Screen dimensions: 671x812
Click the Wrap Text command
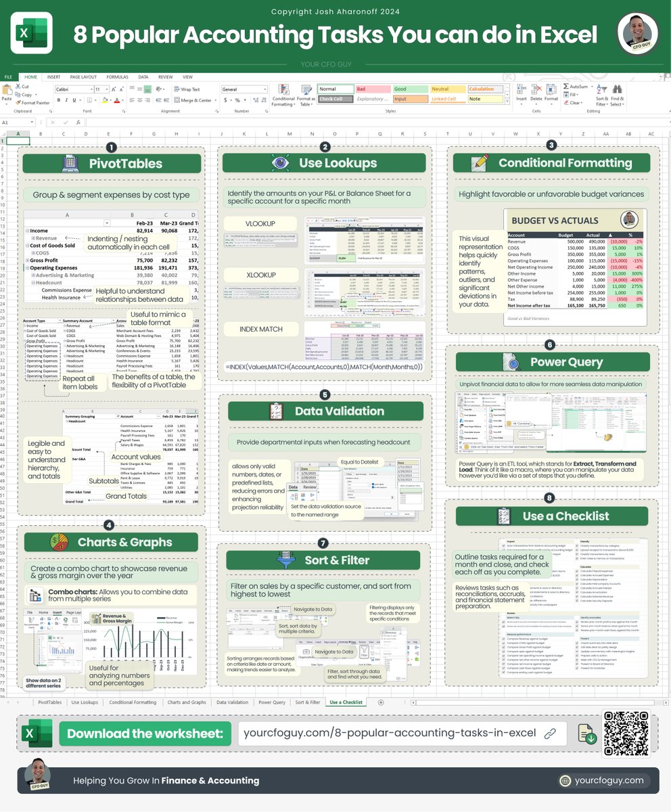[x=187, y=89]
